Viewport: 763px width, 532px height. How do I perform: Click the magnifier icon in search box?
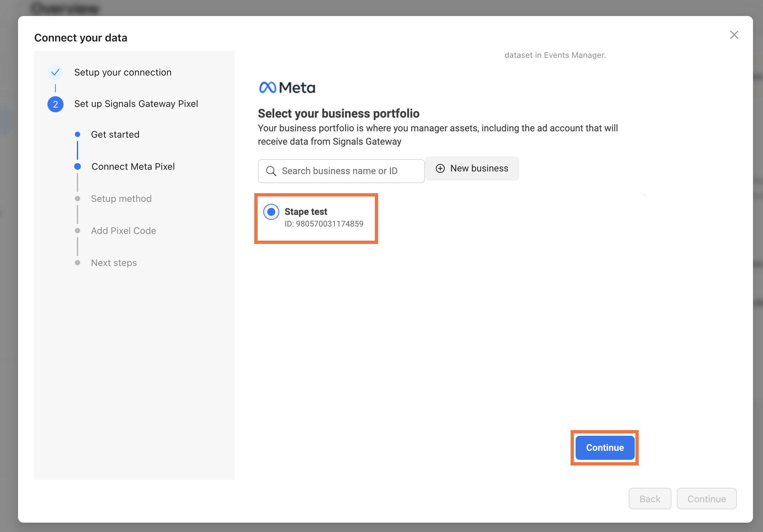(x=271, y=171)
